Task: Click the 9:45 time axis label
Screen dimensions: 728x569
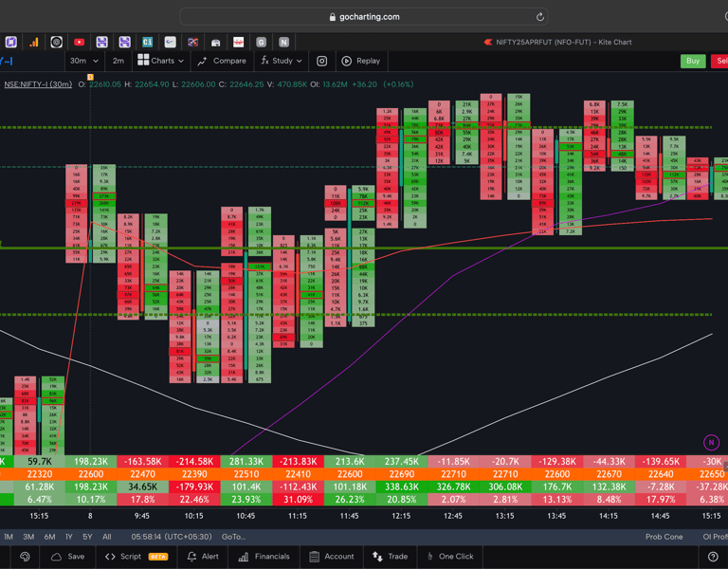Action: [x=142, y=516]
